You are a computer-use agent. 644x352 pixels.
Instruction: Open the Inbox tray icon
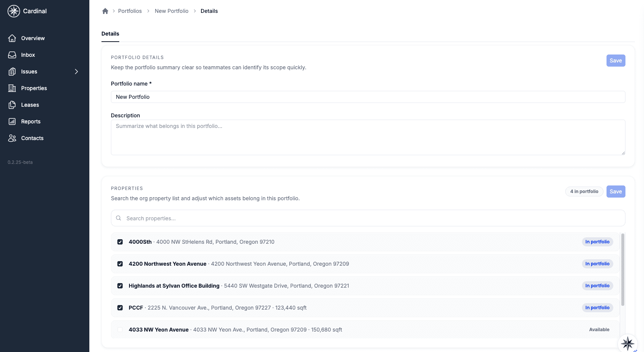12,55
